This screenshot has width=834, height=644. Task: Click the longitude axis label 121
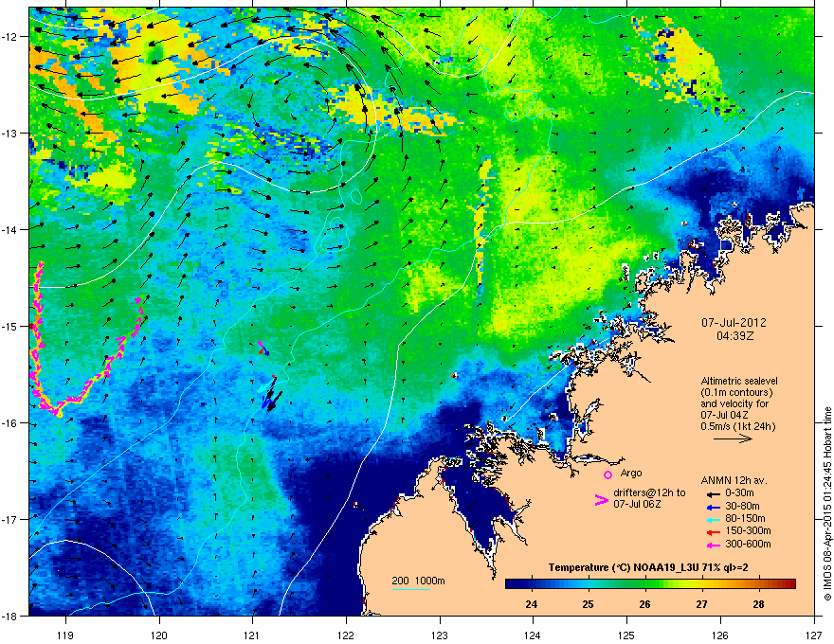253,635
